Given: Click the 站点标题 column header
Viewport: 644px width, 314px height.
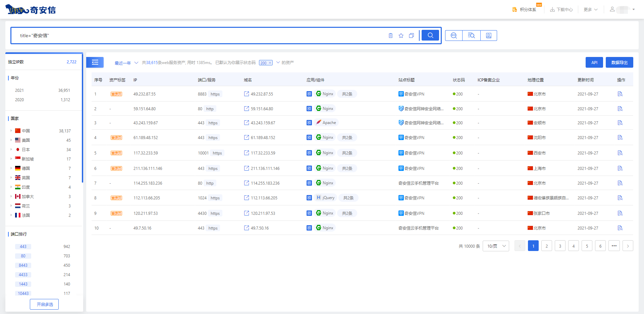Looking at the screenshot, I should tap(407, 80).
